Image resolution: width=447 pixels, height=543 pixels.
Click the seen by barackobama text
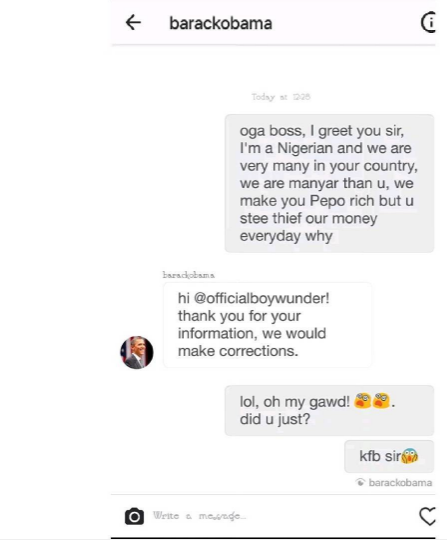[400, 482]
